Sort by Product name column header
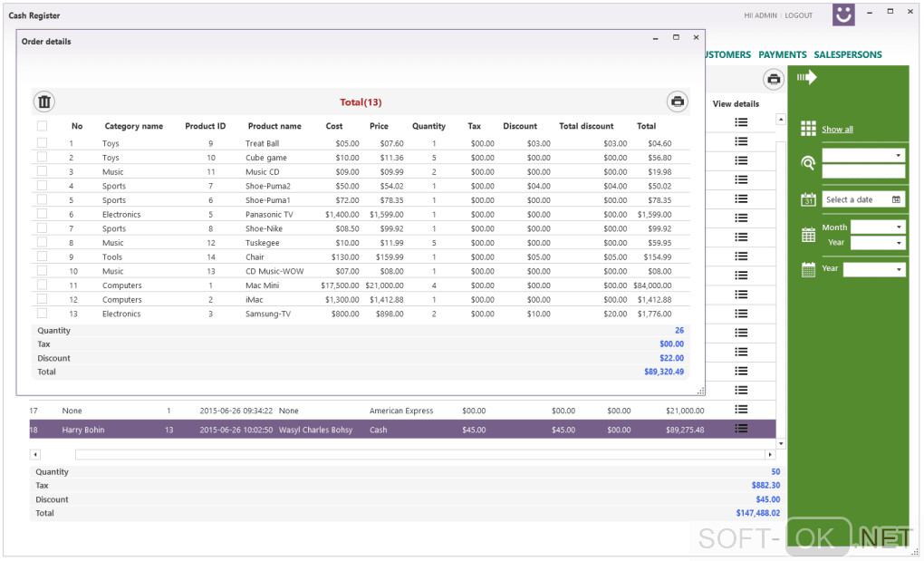The image size is (924, 561). coord(274,126)
